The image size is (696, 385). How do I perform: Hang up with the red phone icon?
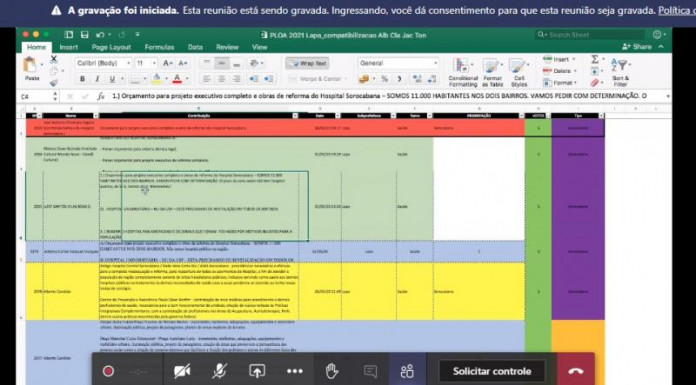(575, 371)
